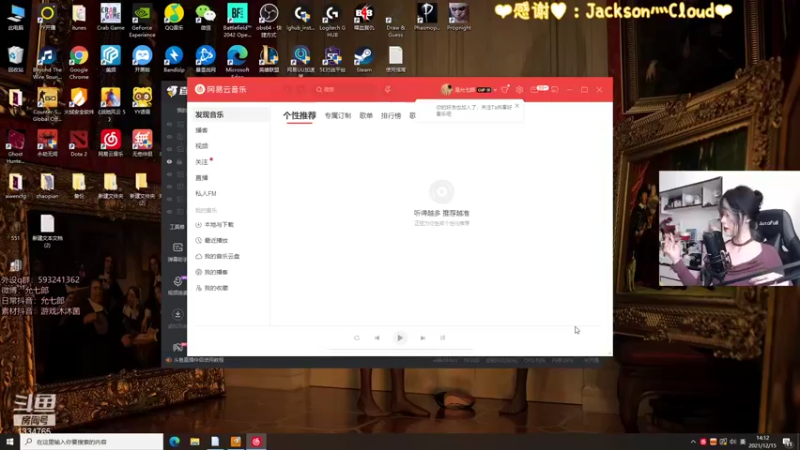Click the search box in the NetEase header
Screen dimensions: 800x450
(x=345, y=89)
